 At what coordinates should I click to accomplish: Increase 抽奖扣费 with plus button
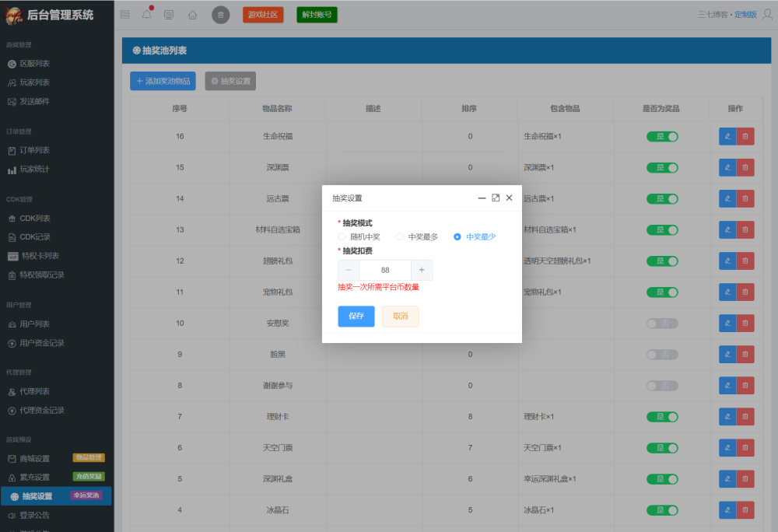click(x=422, y=270)
